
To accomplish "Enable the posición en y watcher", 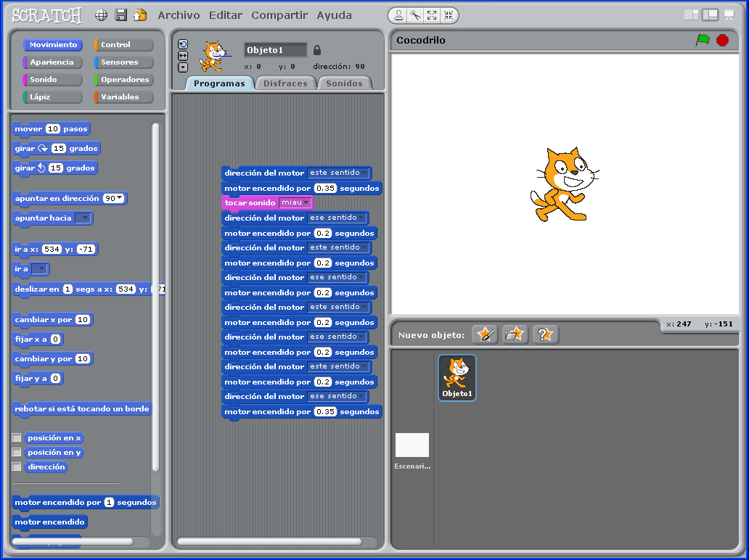I will click(x=18, y=452).
